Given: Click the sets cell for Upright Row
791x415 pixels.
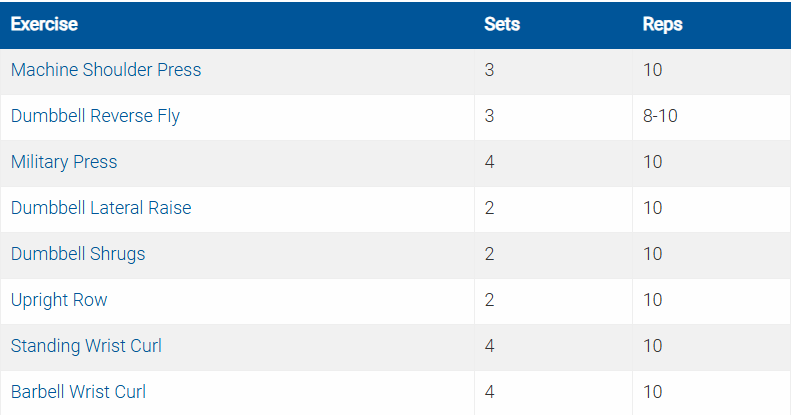Looking at the screenshot, I should click(x=490, y=300).
